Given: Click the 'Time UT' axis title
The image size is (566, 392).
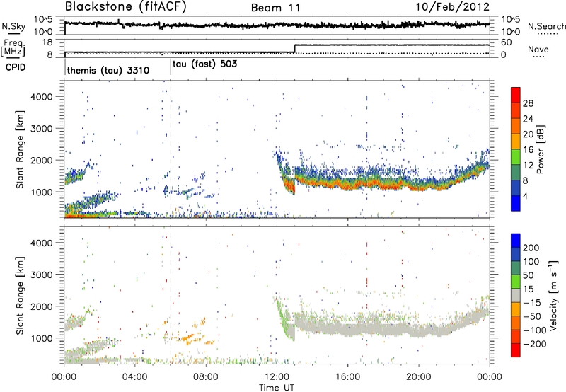Looking at the screenshot, I should coord(277,388).
